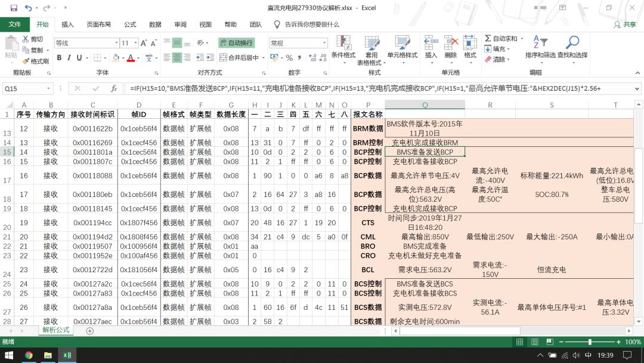Viewport: 644px width, 363px height.
Task: Switch to the 数据 ribbon tab
Action: click(x=154, y=24)
